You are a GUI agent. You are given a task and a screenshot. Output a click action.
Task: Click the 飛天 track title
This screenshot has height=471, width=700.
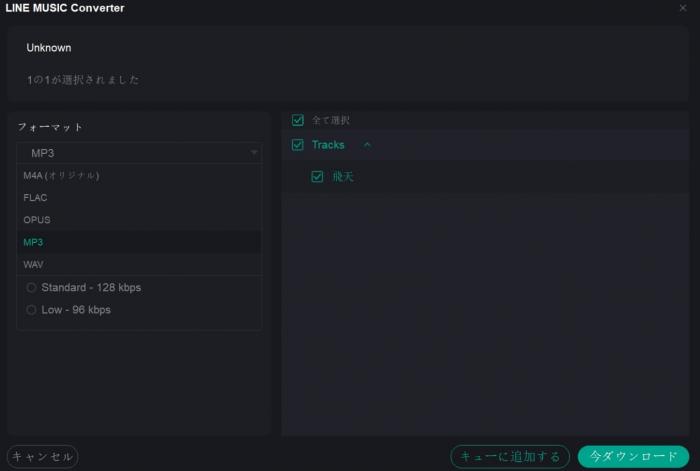coord(343,176)
